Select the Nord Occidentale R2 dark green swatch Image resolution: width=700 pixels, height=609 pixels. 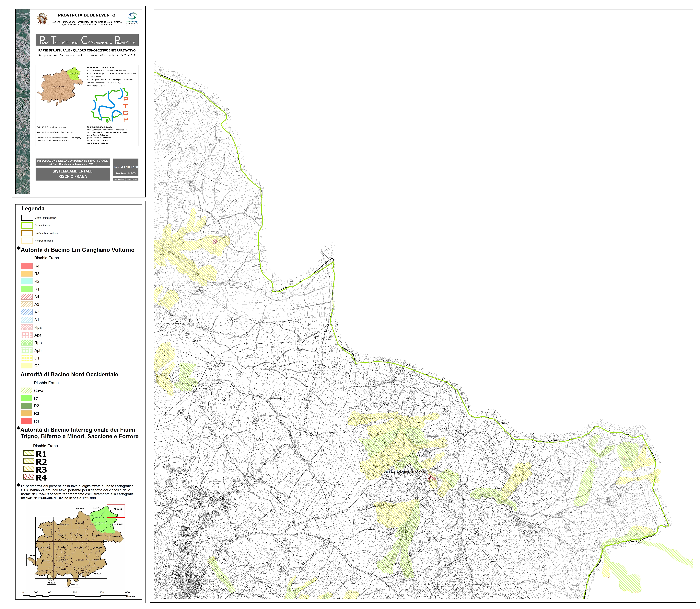tap(27, 406)
